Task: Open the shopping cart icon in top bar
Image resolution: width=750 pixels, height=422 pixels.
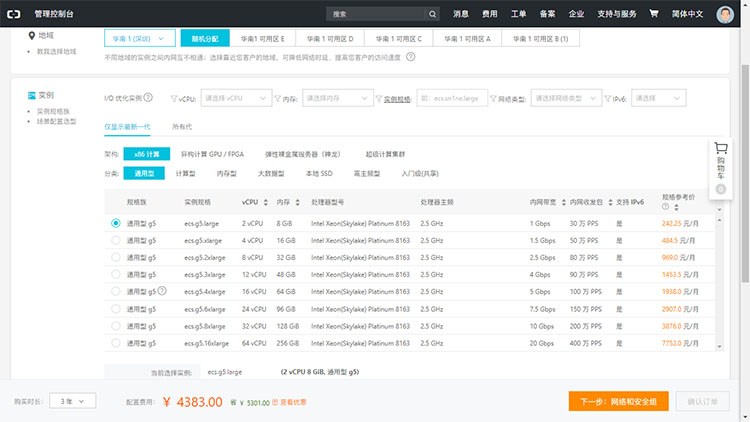Action: coord(653,13)
